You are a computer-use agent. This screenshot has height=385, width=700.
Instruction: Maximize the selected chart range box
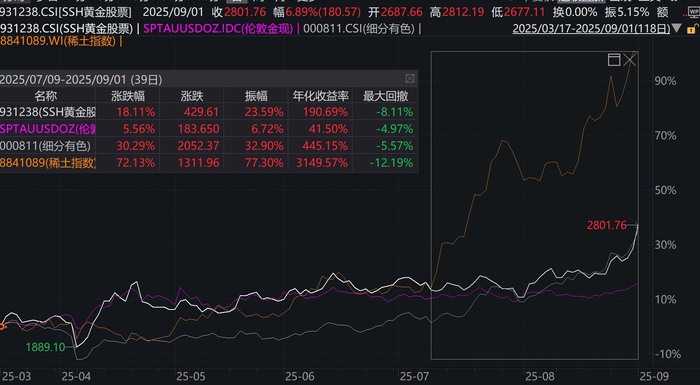tap(614, 59)
